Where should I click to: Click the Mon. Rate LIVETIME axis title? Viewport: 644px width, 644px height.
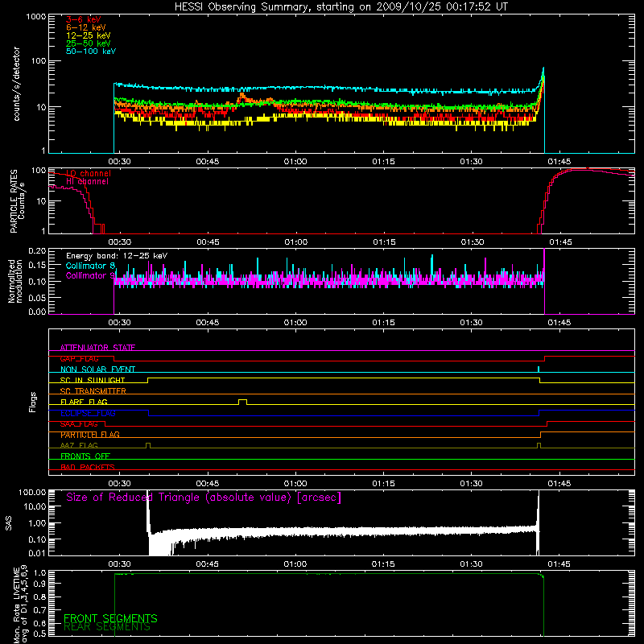tap(21, 604)
